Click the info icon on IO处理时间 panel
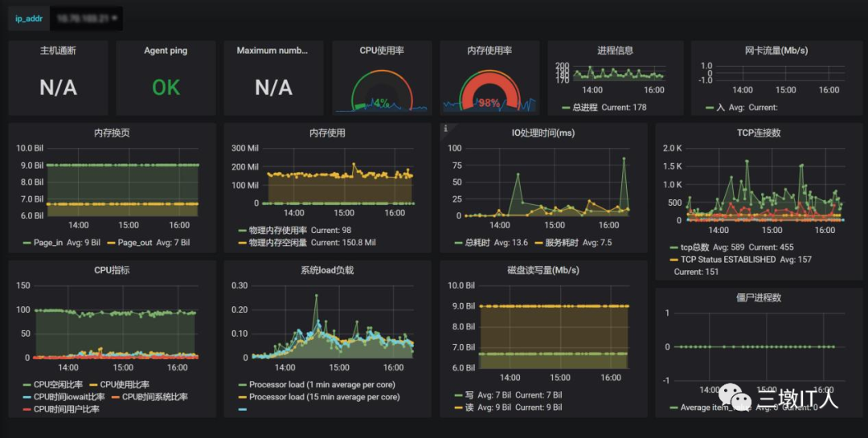The width and height of the screenshot is (868, 438). pyautogui.click(x=445, y=129)
